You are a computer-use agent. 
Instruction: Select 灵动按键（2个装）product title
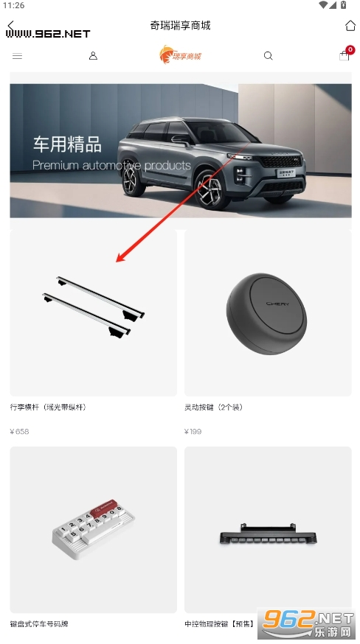click(x=215, y=407)
